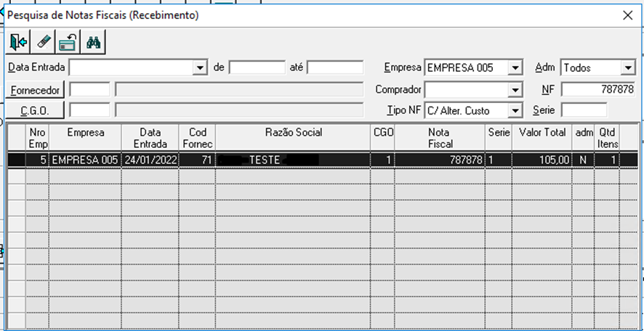644x331 pixels.
Task: Open the Empresa dropdown showing EMPRESA 005
Action: (x=515, y=68)
